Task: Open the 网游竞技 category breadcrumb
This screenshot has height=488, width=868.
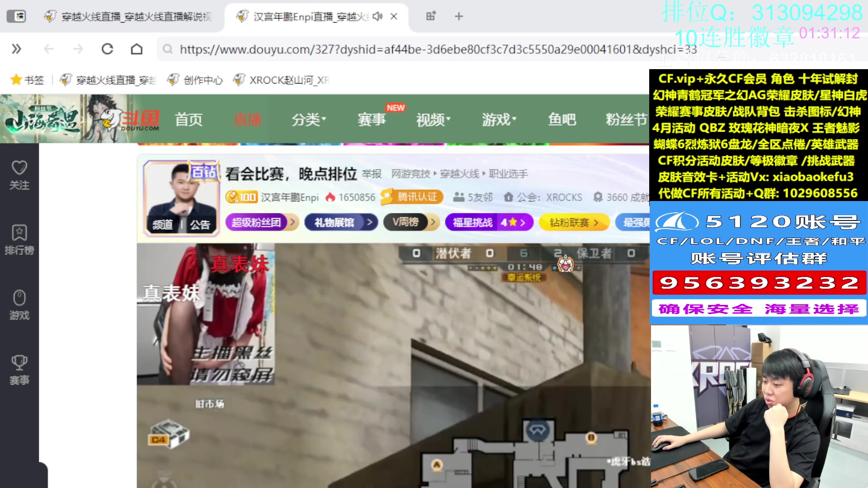Action: (410, 174)
